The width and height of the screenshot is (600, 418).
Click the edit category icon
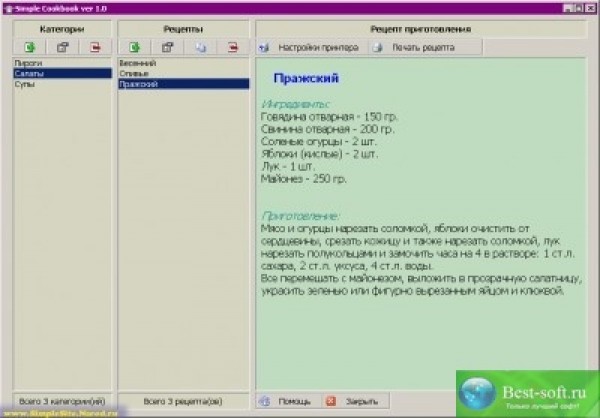[x=62, y=47]
